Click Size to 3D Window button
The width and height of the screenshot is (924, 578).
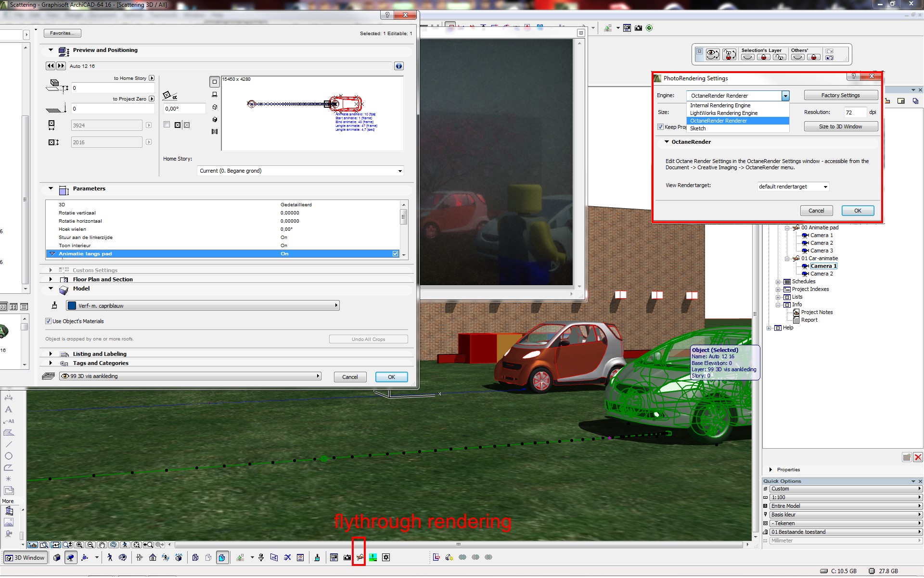click(x=840, y=126)
